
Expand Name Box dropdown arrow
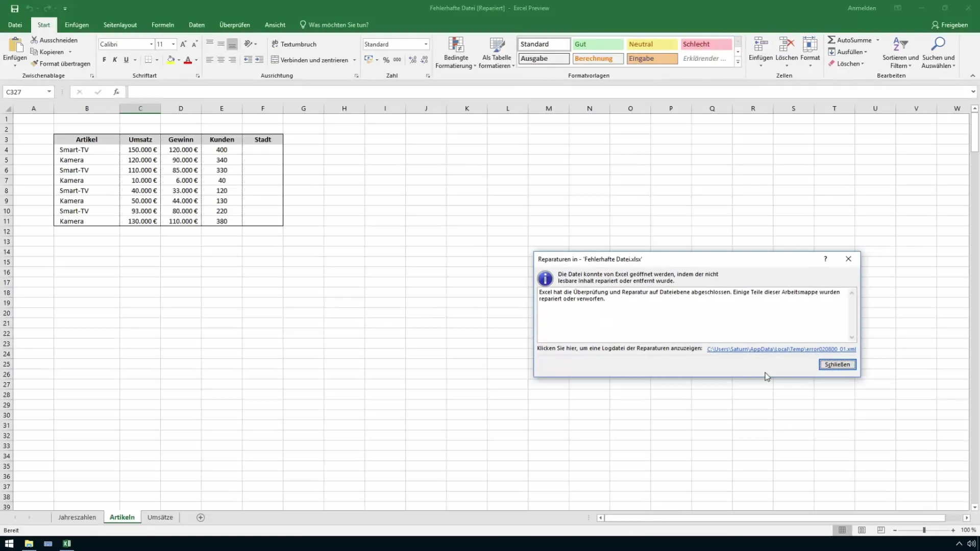[49, 92]
